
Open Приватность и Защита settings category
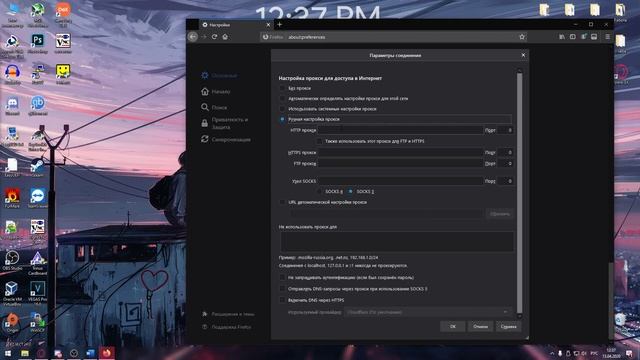pos(225,123)
